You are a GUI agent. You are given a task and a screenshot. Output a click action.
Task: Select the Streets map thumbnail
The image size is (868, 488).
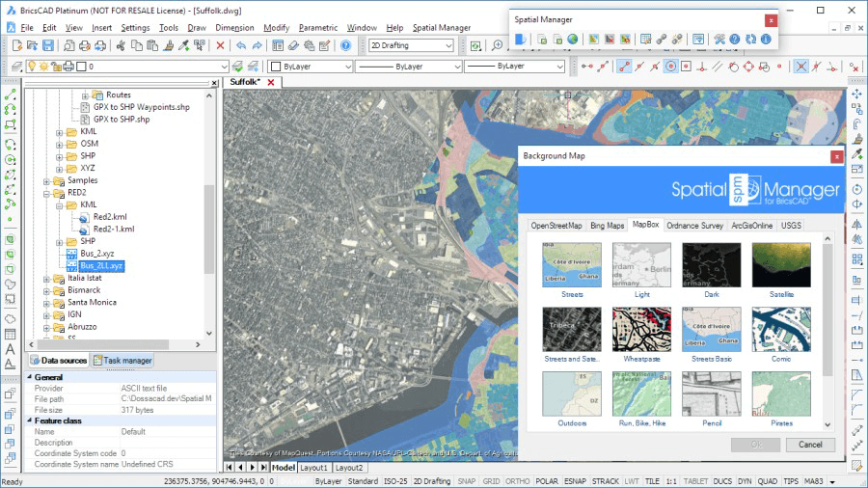[x=572, y=265]
